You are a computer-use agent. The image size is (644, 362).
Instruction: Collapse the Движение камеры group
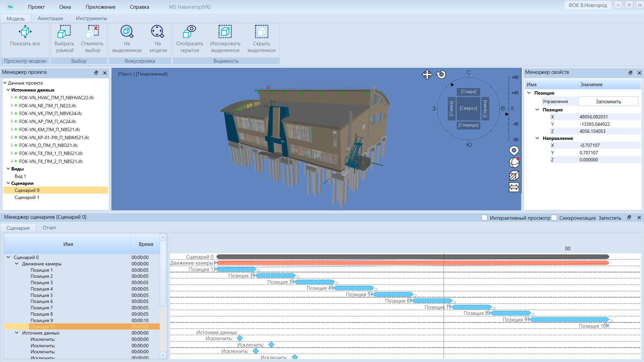coord(17,264)
